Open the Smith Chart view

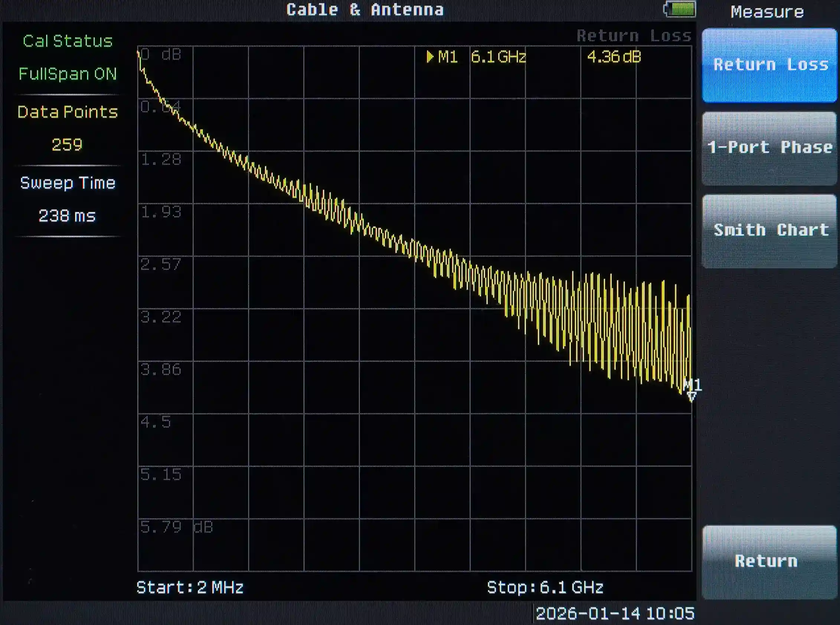click(x=769, y=231)
